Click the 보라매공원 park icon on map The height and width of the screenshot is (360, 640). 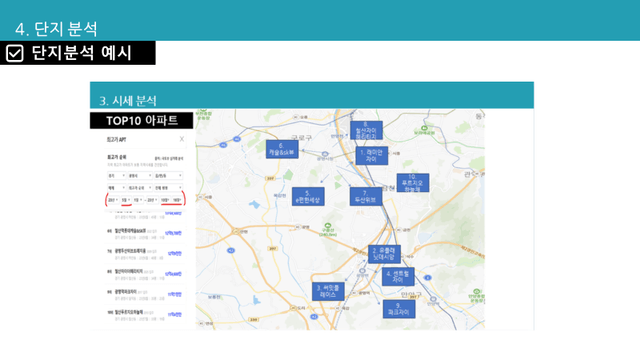pos(424,128)
